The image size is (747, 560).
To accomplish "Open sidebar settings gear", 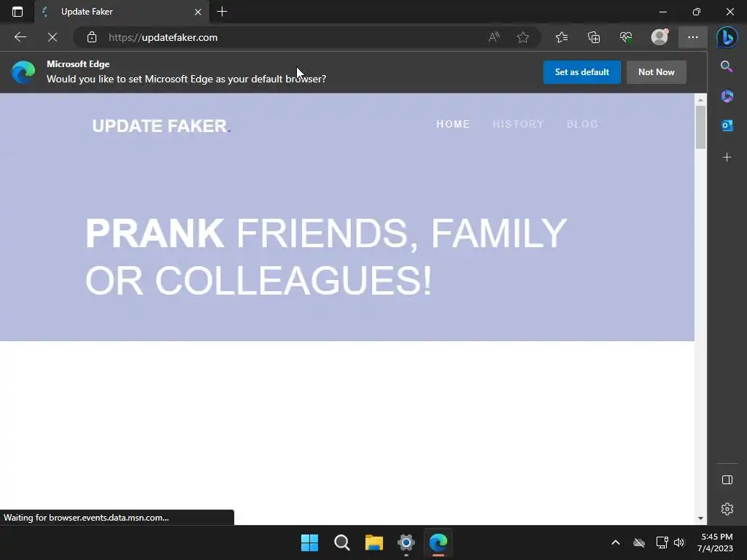I will click(727, 509).
